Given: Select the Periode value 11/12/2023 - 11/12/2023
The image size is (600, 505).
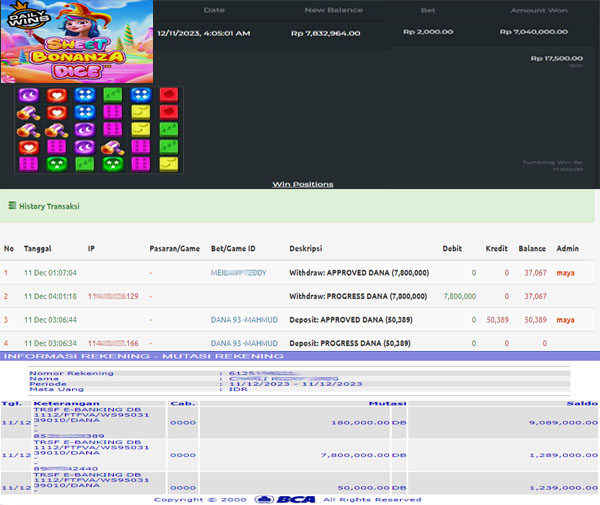Looking at the screenshot, I should [x=295, y=384].
